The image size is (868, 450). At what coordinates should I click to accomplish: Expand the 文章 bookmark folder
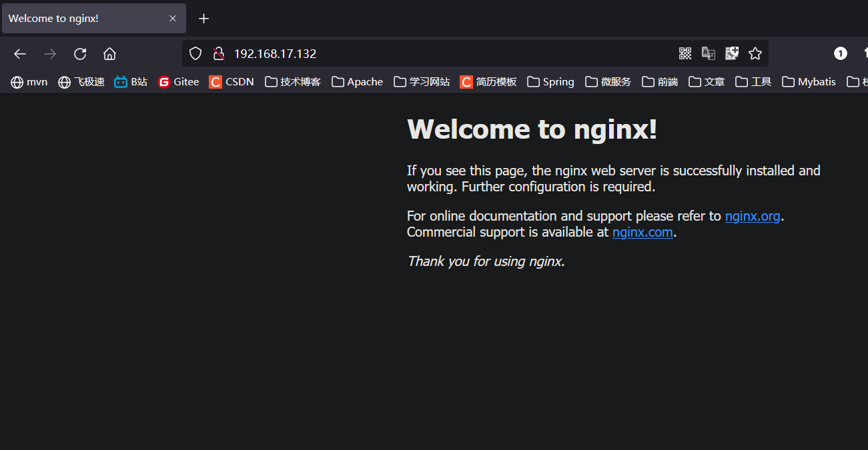(707, 82)
